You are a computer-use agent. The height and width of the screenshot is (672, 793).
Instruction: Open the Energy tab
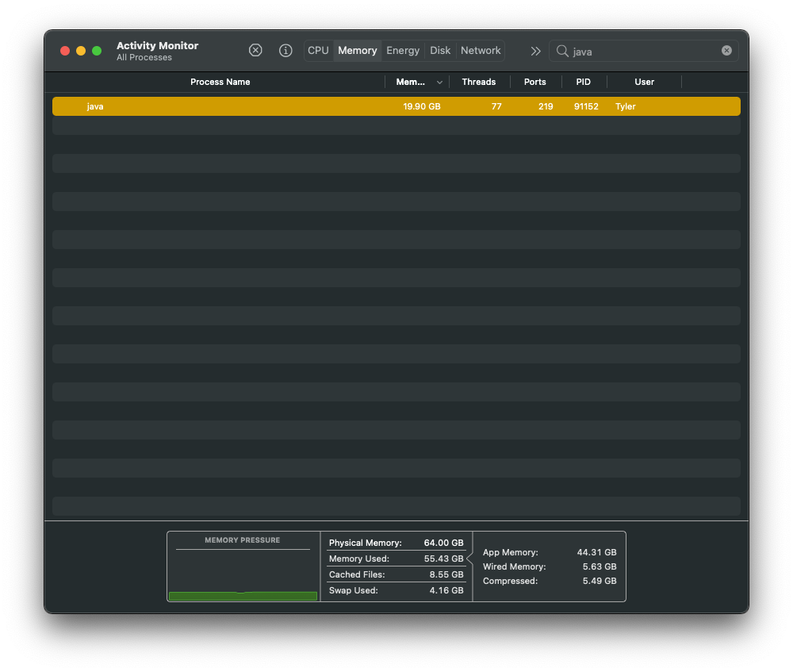(403, 51)
